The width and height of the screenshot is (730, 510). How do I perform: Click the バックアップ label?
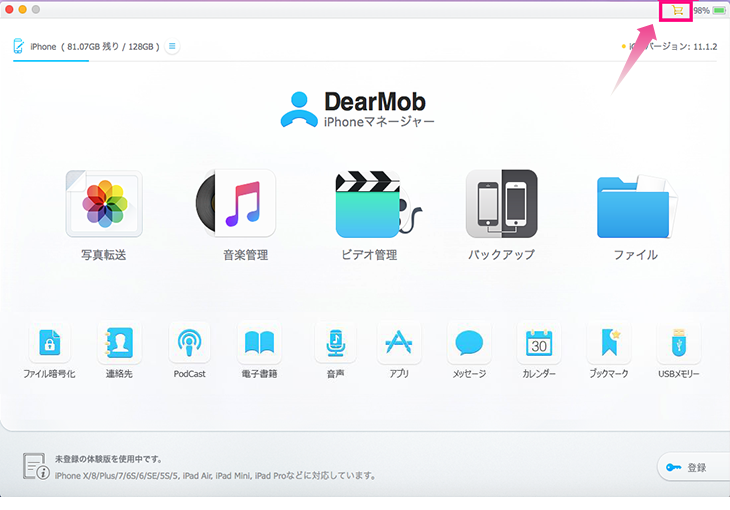click(x=501, y=255)
